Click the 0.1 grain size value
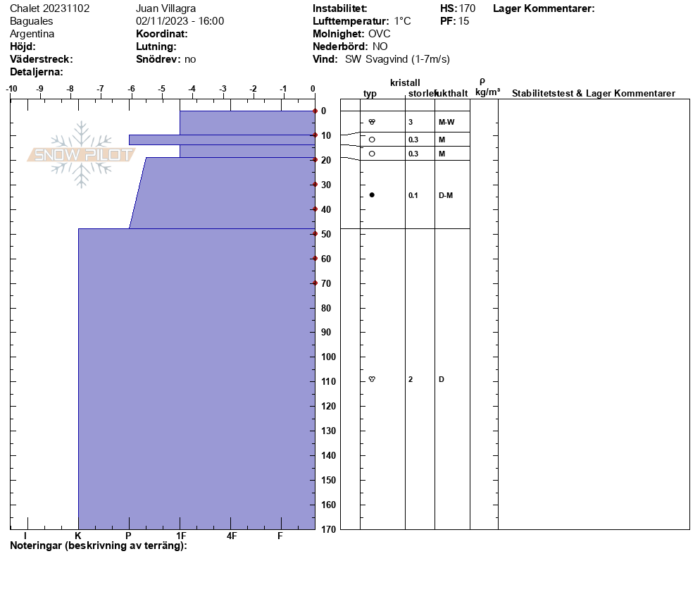Viewport: 700px width, 592px height. (x=413, y=195)
